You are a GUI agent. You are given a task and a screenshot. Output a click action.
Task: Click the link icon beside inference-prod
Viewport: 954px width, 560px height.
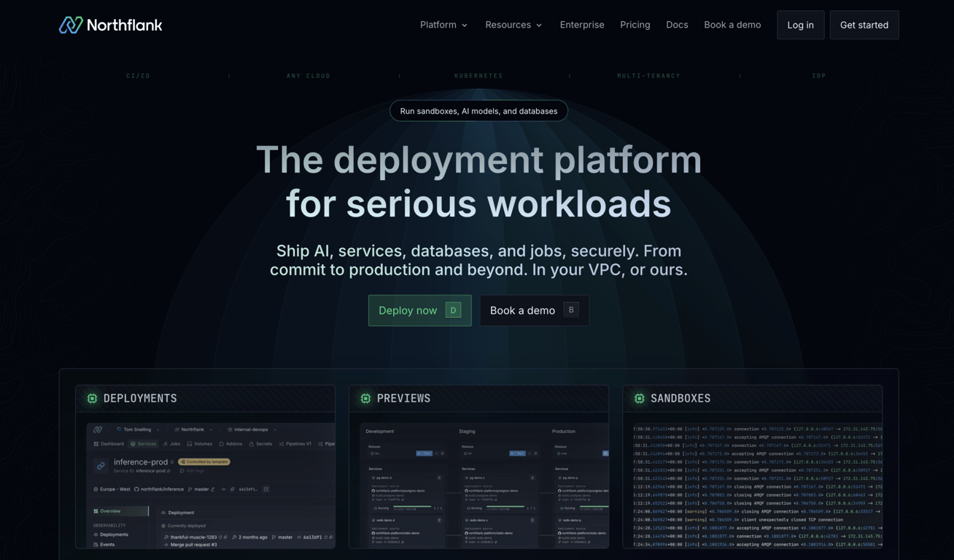(101, 465)
